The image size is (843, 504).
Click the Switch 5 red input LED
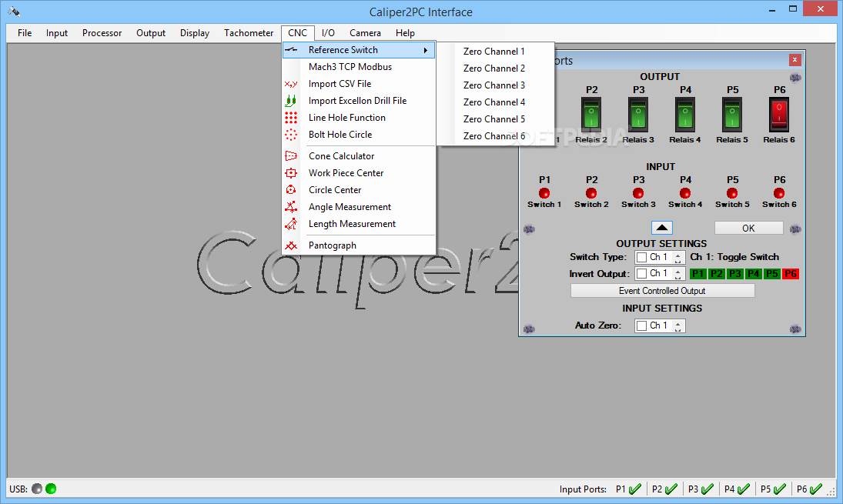coord(732,193)
